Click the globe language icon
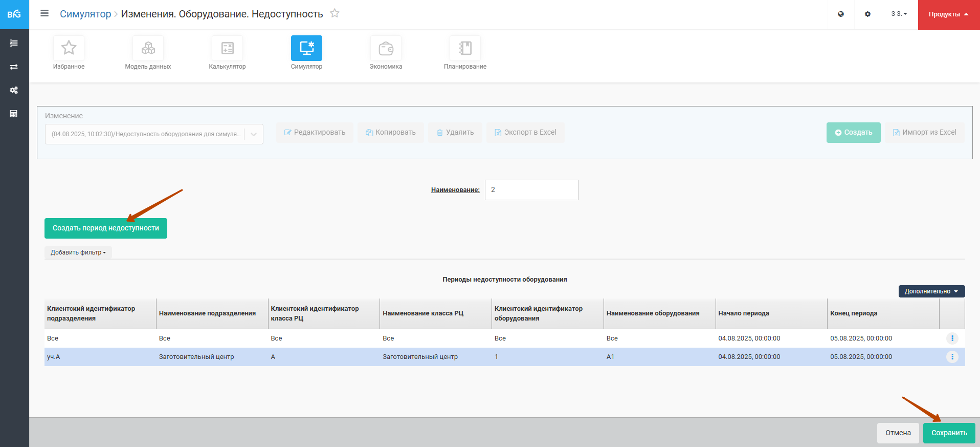980x447 pixels. pyautogui.click(x=841, y=14)
